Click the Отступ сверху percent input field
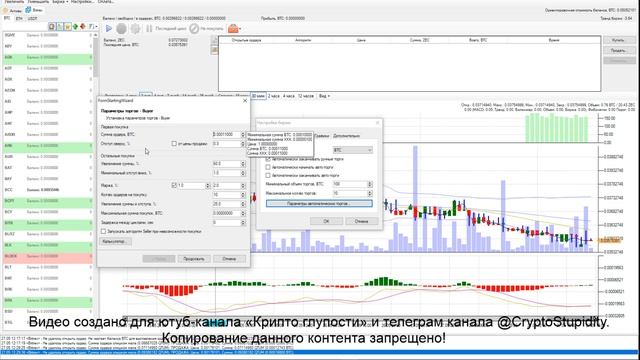This screenshot has height=360, width=640. tap(227, 144)
